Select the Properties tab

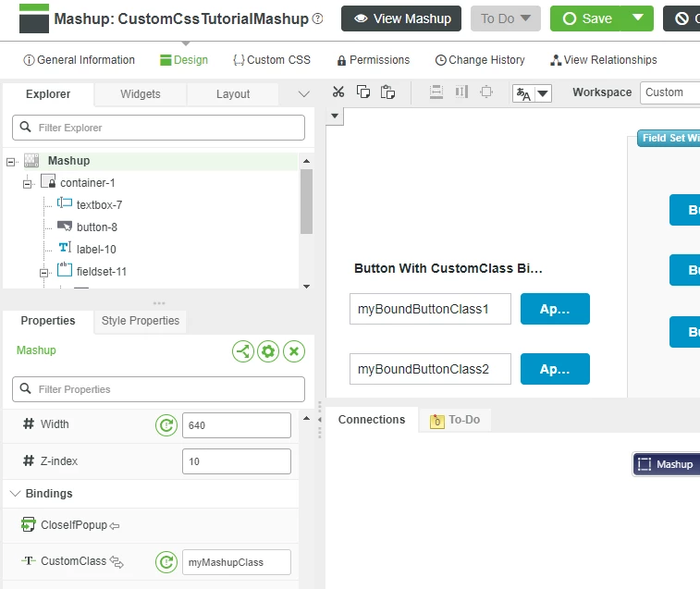48,321
